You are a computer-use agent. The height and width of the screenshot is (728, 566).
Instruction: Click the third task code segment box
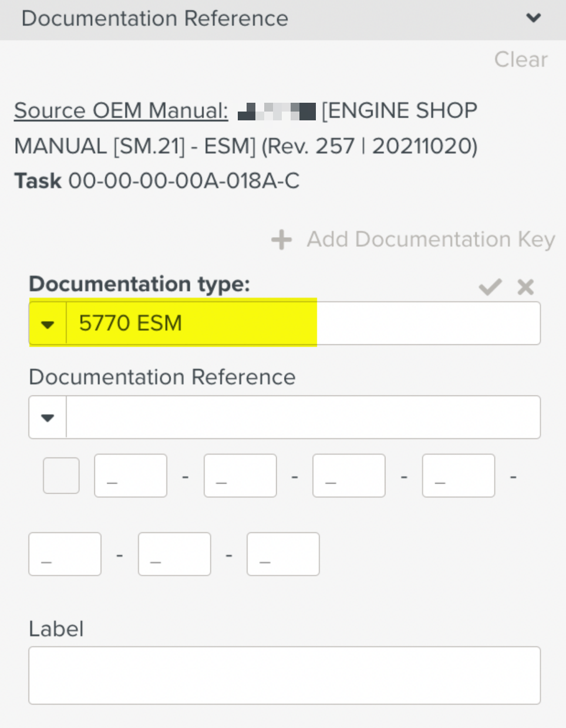tap(349, 475)
